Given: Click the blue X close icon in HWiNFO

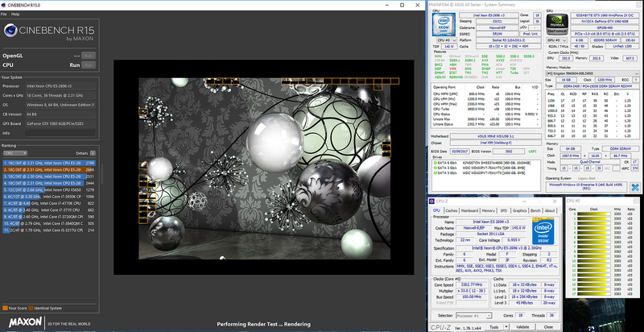Looking at the screenshot, I should pyautogui.click(x=635, y=188).
